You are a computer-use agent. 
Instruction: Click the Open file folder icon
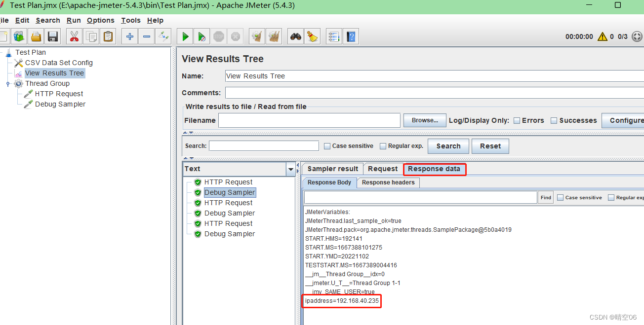tap(36, 36)
